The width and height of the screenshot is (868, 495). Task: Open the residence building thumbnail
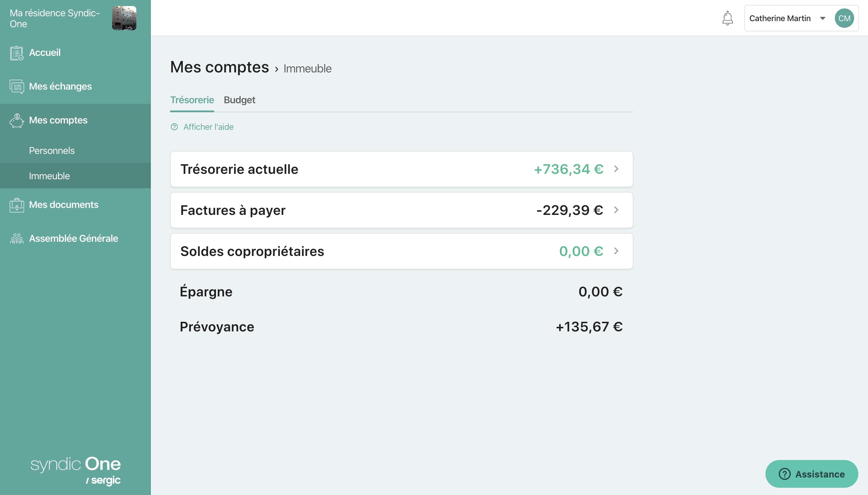(124, 18)
